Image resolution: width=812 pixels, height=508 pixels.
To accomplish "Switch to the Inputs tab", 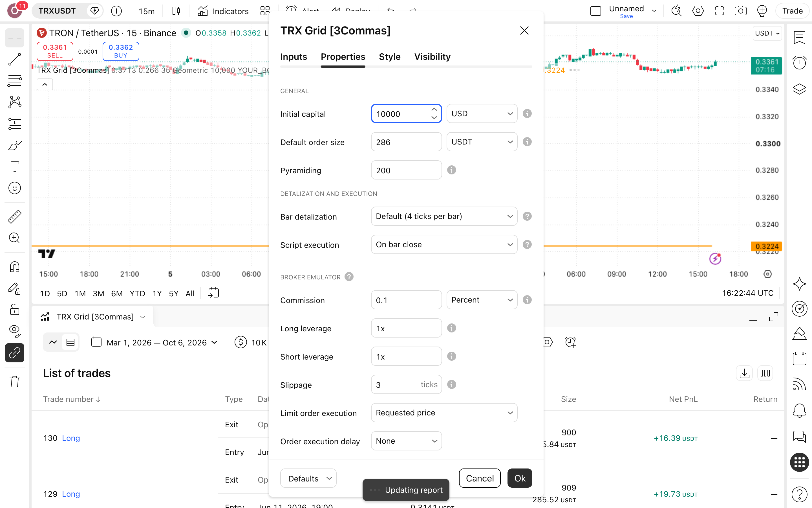I will click(294, 57).
